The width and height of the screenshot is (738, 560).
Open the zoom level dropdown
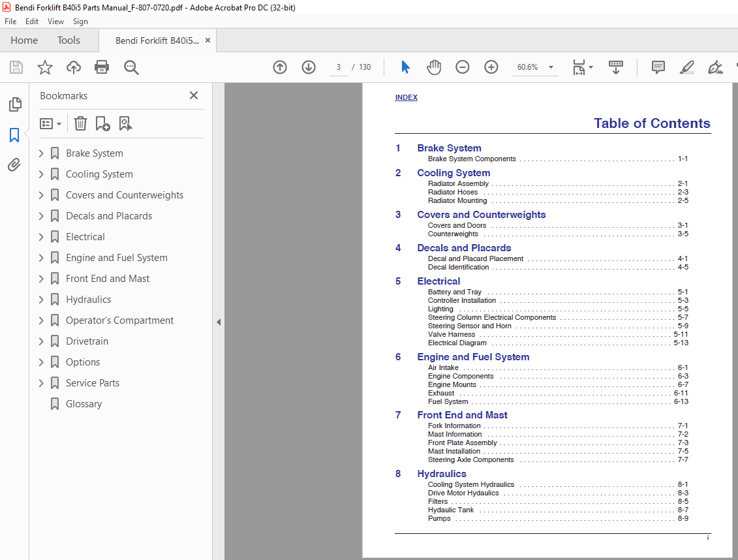click(x=551, y=67)
